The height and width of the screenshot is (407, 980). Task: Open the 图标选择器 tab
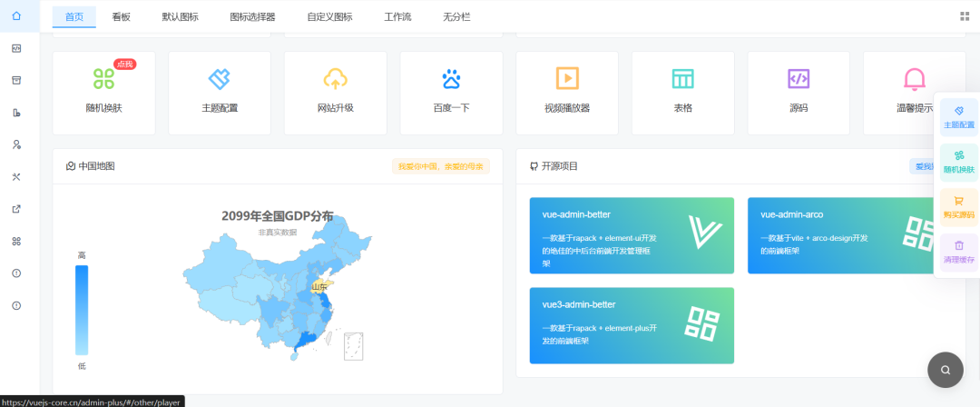(252, 17)
